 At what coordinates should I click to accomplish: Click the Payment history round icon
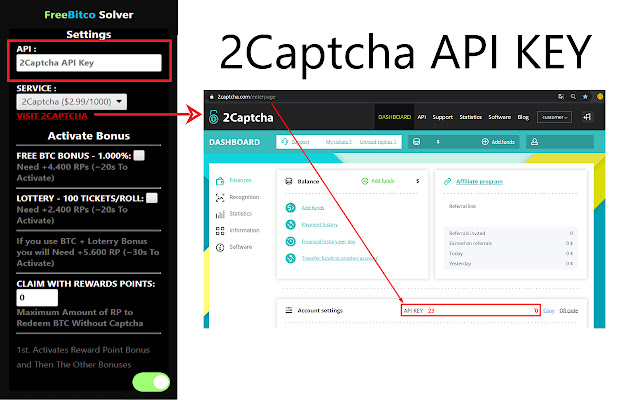click(290, 224)
